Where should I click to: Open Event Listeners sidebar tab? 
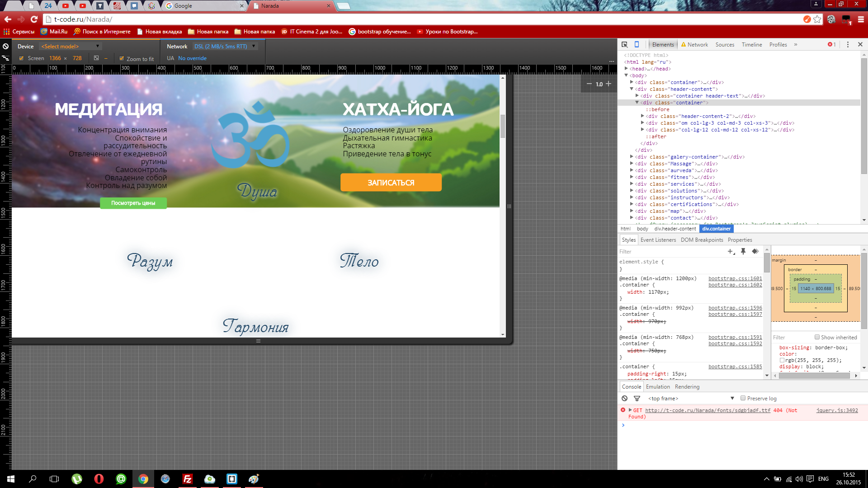[658, 240]
